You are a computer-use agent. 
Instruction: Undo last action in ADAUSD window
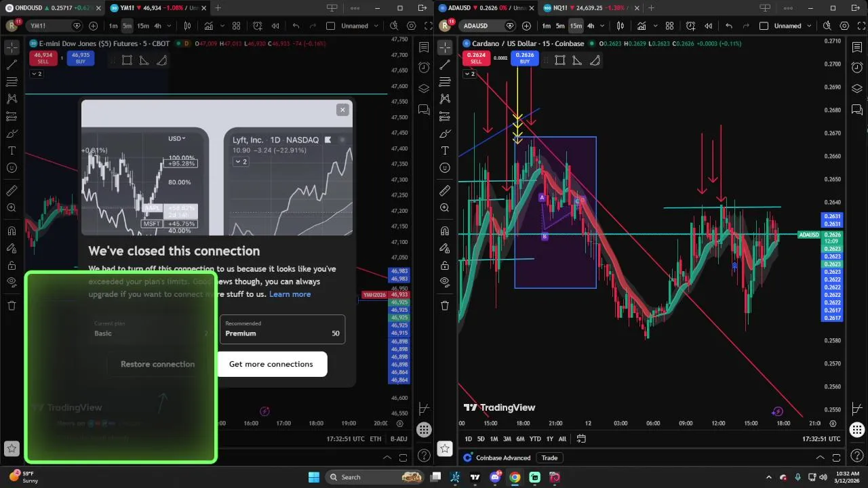[x=729, y=26]
